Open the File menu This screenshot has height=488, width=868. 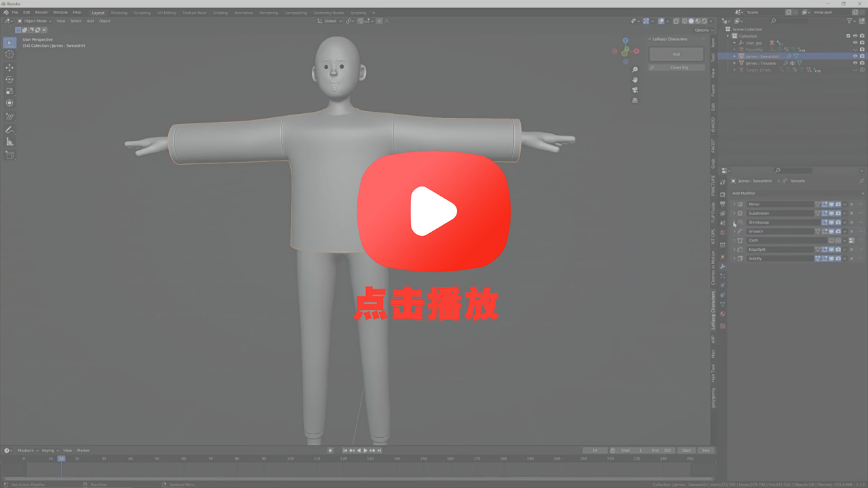click(14, 12)
